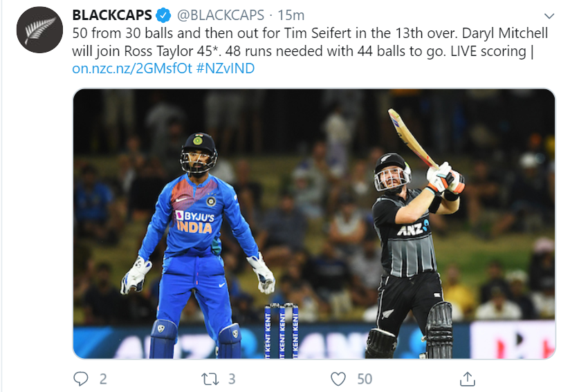Open the #NZvIND hashtag

click(226, 68)
